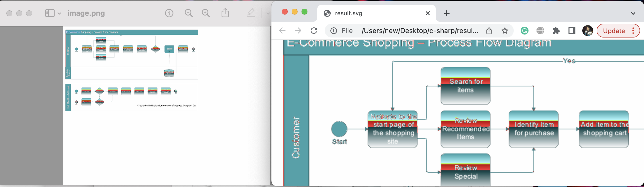Close the result.svg tab
This screenshot has height=187, width=644.
[x=428, y=13]
